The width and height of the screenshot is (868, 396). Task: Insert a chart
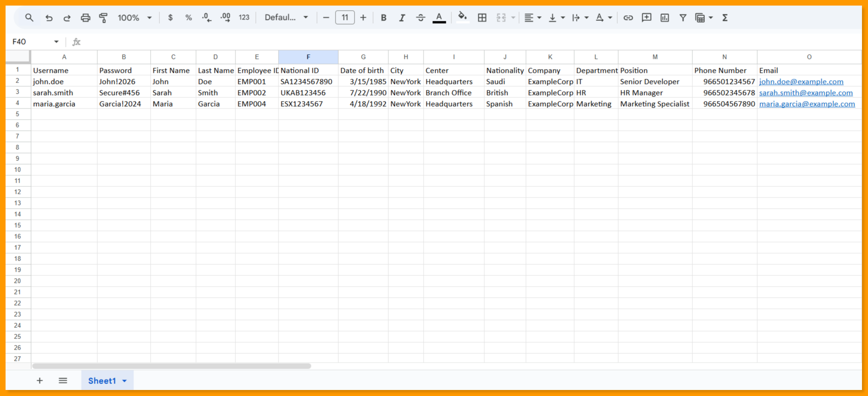pos(665,18)
